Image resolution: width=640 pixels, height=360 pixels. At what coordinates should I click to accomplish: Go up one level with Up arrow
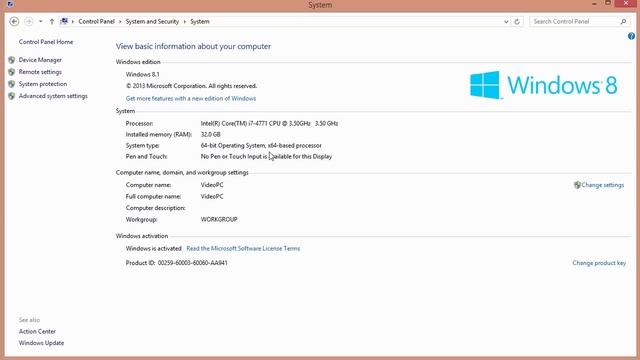pyautogui.click(x=52, y=21)
